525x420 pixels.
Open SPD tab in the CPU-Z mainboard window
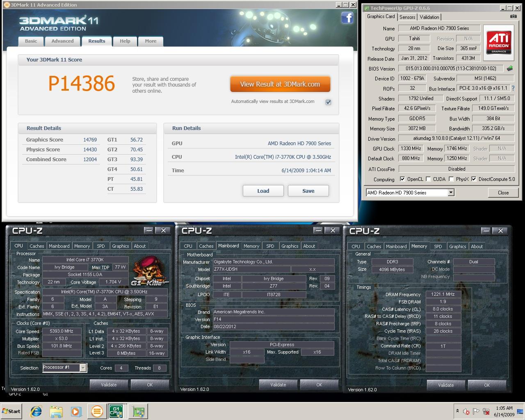click(270, 246)
